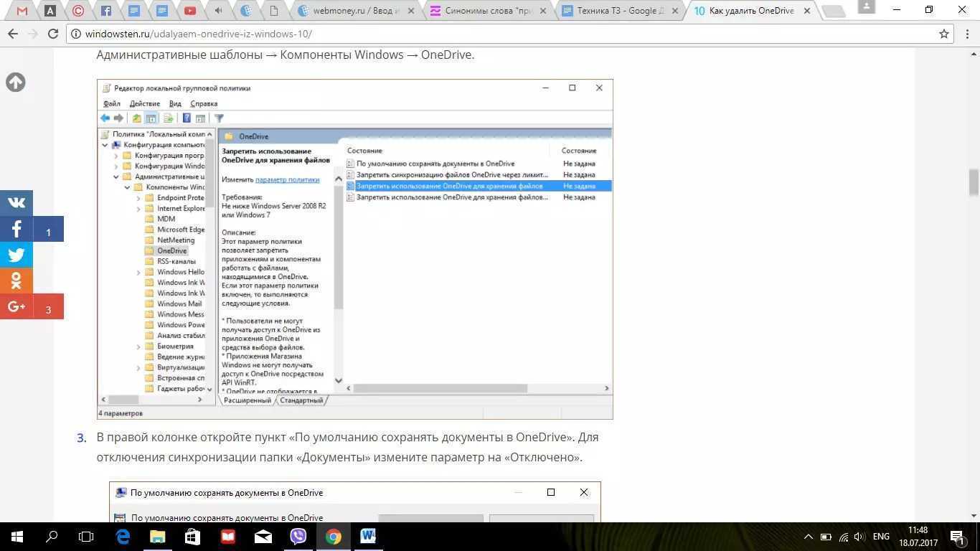Click the horizontal scrollbar under the policy list
The image size is (980, 551).
pos(440,388)
